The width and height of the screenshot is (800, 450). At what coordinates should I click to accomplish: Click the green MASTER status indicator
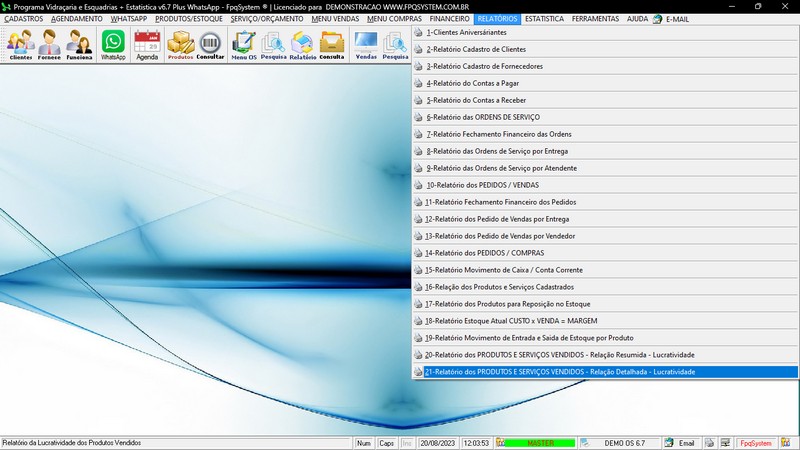click(x=540, y=443)
